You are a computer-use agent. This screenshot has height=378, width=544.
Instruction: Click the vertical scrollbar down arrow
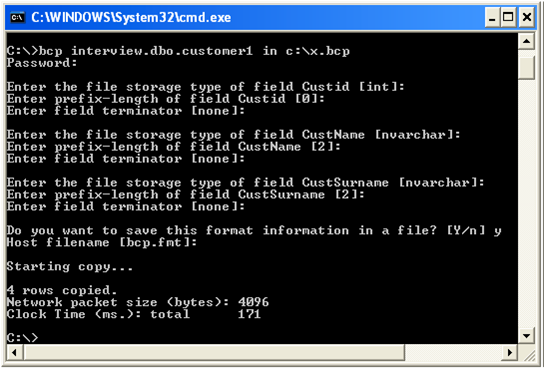point(526,335)
